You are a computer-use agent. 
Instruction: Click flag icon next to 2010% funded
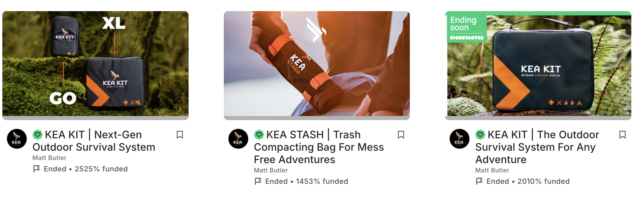(x=479, y=181)
